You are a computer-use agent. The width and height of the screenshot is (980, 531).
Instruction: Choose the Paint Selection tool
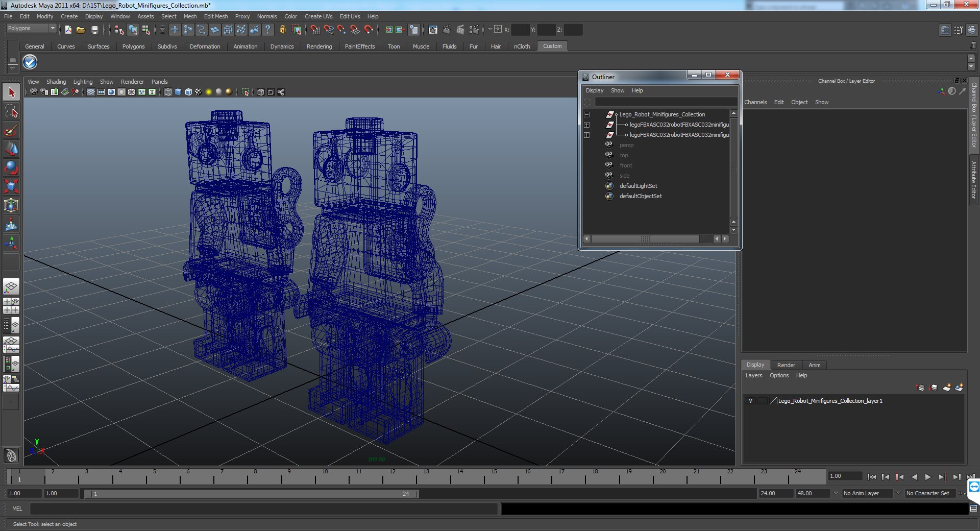(x=11, y=130)
